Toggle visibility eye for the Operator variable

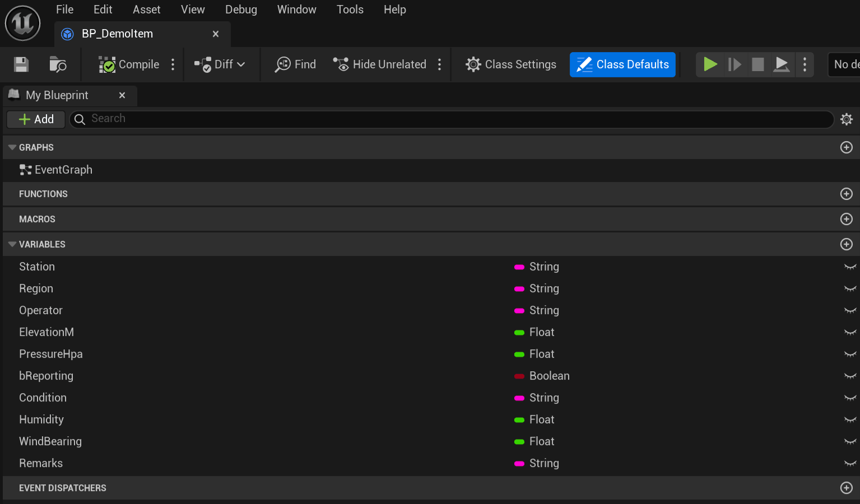coord(850,311)
